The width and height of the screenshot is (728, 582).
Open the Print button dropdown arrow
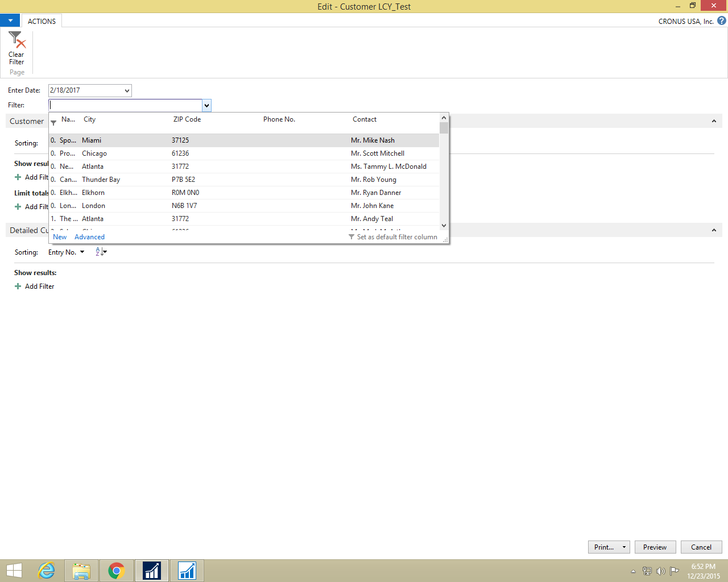624,547
